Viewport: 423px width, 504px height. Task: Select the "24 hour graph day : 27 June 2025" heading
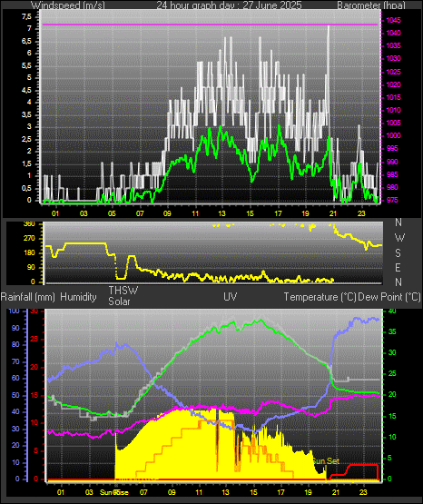pyautogui.click(x=229, y=5)
